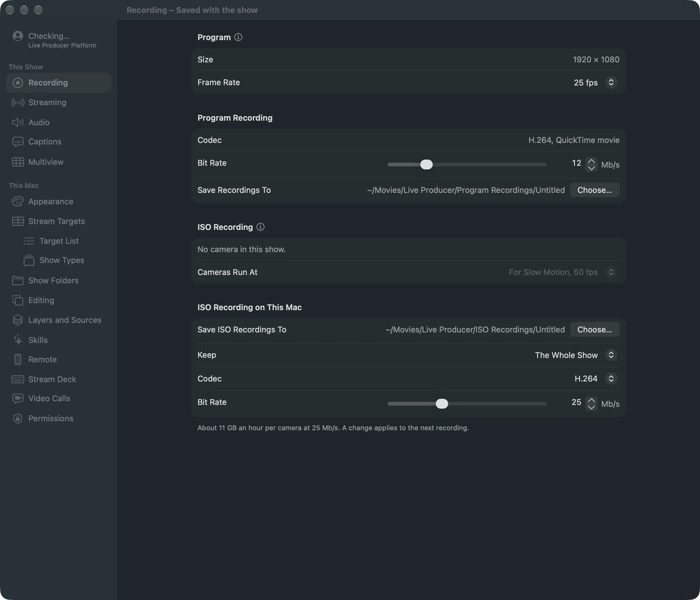Click the 12 Mb/s bit rate value field

click(576, 163)
